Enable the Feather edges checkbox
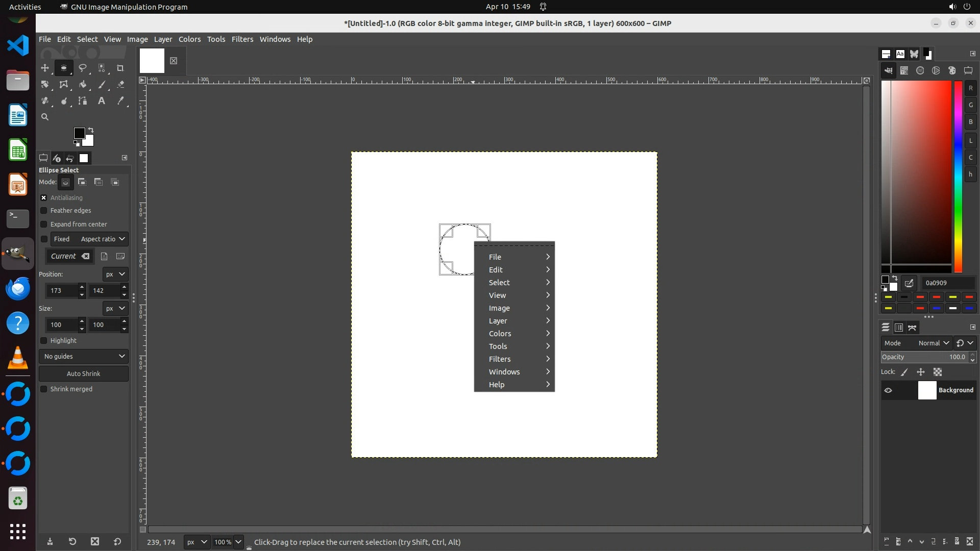The height and width of the screenshot is (551, 980). coord(44,211)
